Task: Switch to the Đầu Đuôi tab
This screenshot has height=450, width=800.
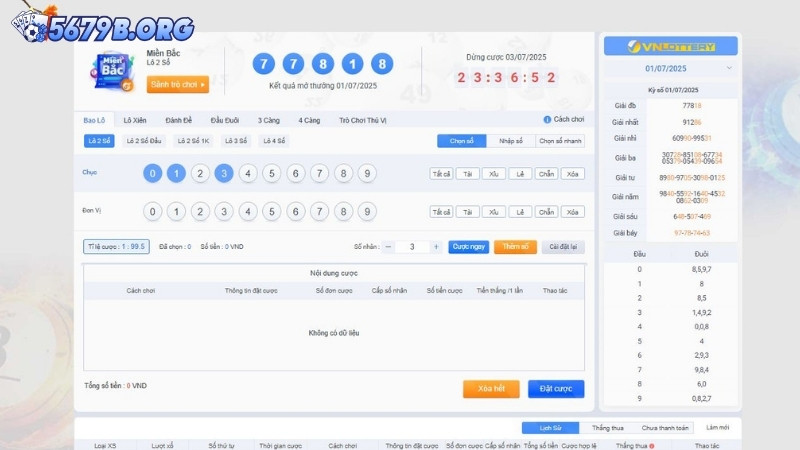Action: click(x=224, y=120)
